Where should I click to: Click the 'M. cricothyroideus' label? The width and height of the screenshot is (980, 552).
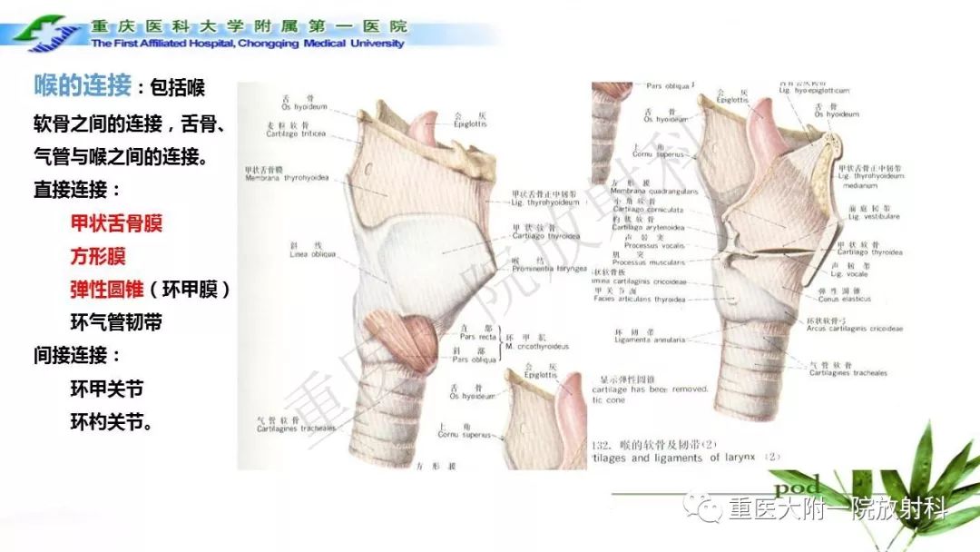tap(537, 346)
